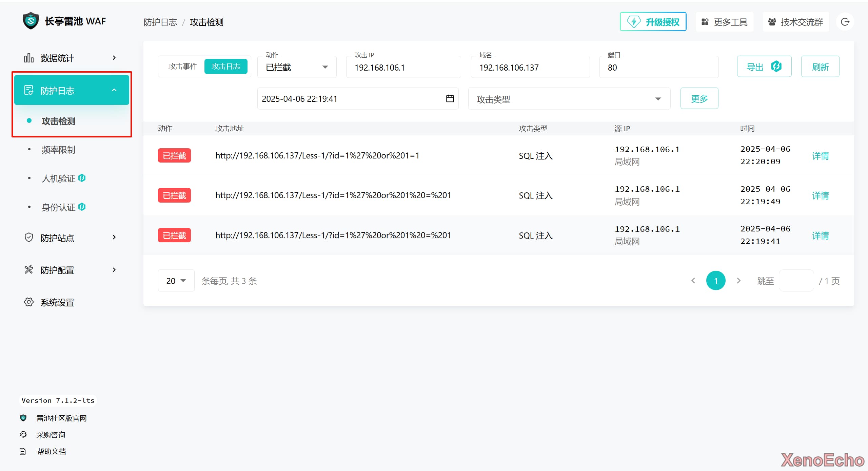Switch to the 攻击事件 view
Viewport: 868px width, 471px height.
[x=182, y=67]
